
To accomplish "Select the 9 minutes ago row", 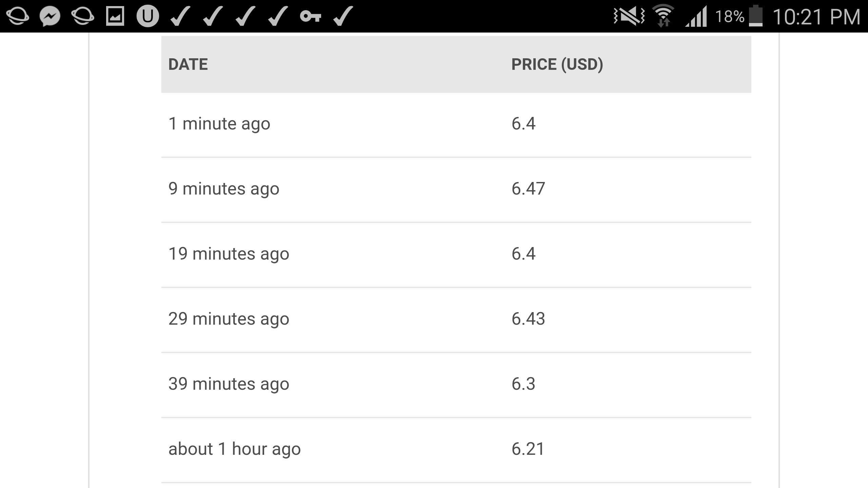I will (x=456, y=190).
